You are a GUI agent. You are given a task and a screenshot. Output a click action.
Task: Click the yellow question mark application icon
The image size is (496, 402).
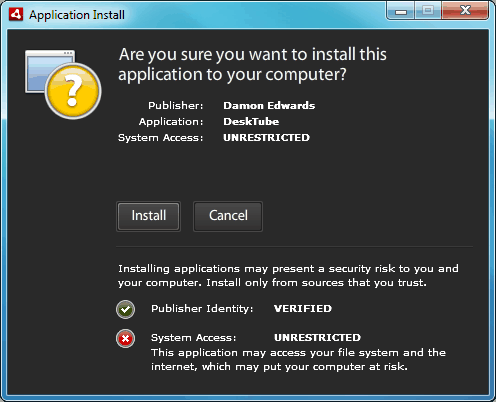[x=63, y=84]
